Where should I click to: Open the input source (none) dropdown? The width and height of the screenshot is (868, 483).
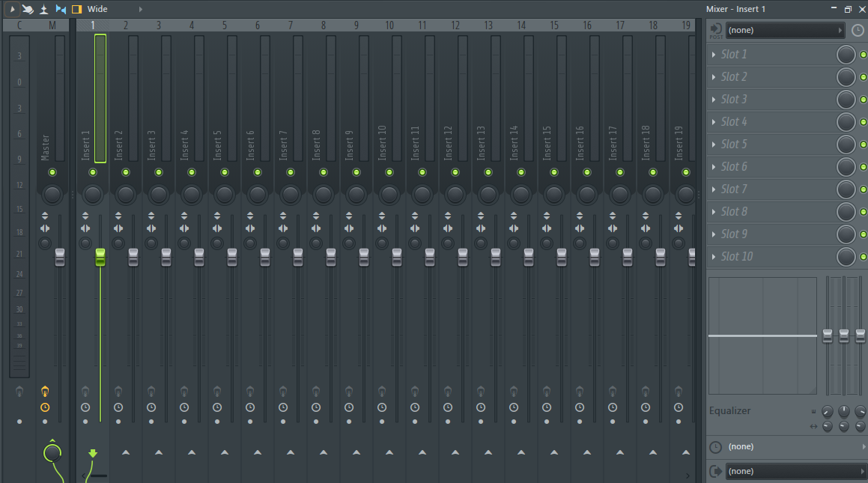coord(785,31)
